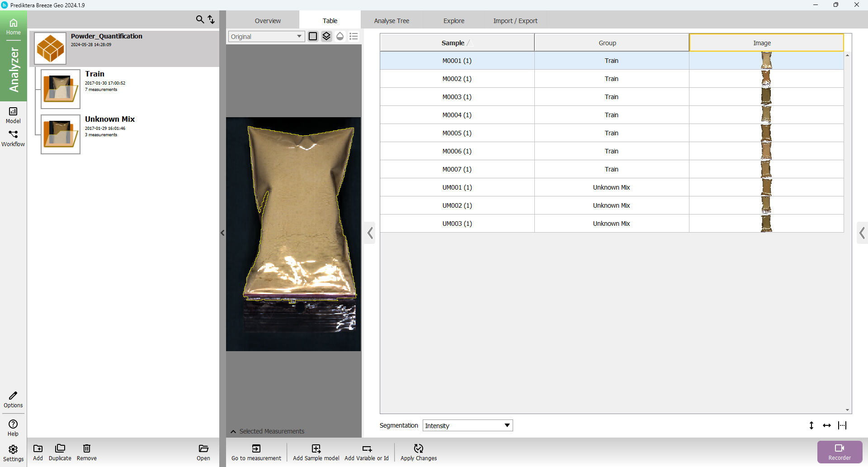The image size is (868, 467).
Task: Open the Model section in sidebar
Action: 13,115
